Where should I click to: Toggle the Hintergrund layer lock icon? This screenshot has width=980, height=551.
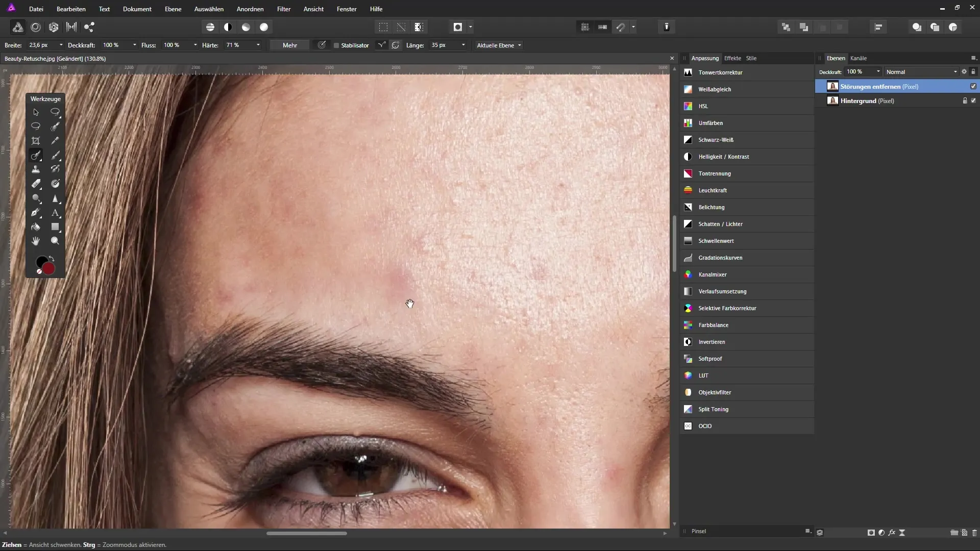[965, 101]
